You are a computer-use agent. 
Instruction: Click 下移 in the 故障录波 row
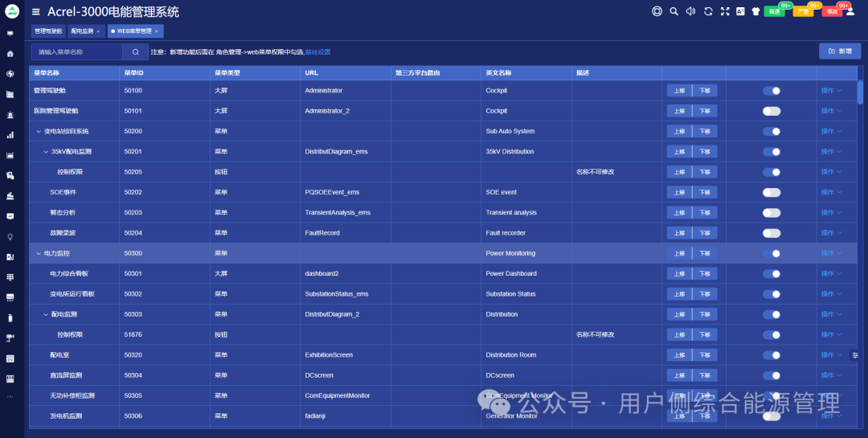pos(705,233)
